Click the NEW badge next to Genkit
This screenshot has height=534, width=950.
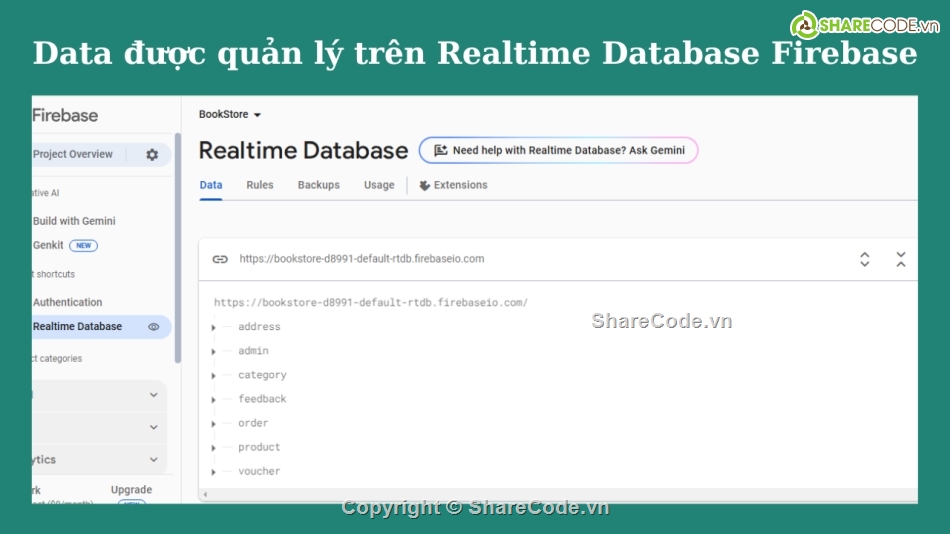tap(84, 245)
